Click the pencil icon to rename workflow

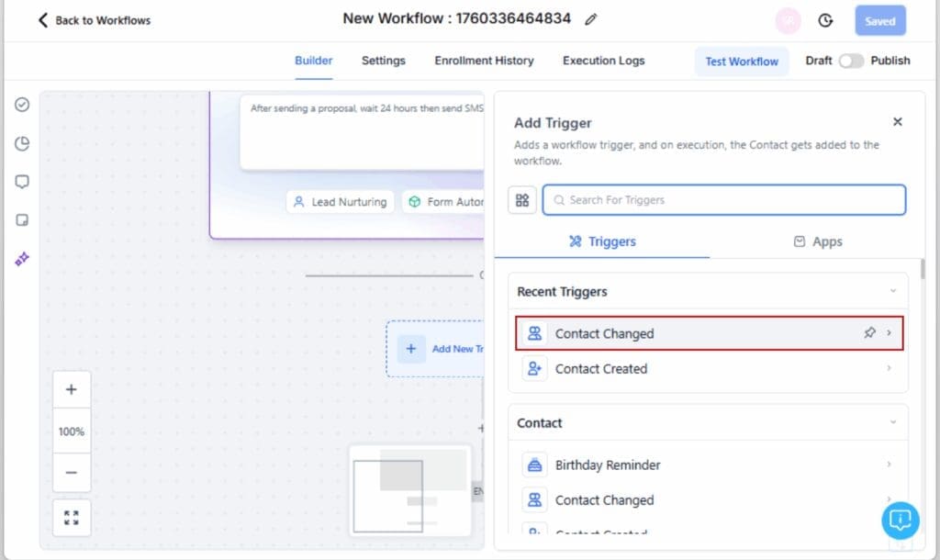591,19
